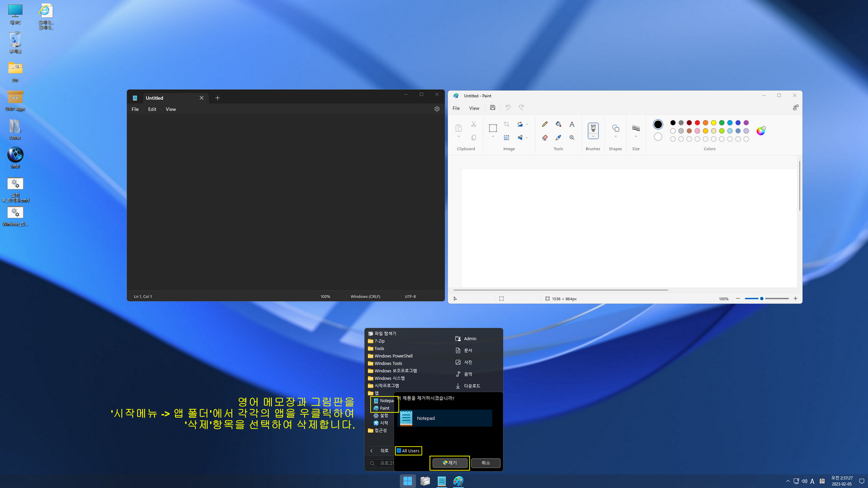Open Edit colors rainbow wheel in Paint
Screen dimensions: 868x488
[x=761, y=131]
